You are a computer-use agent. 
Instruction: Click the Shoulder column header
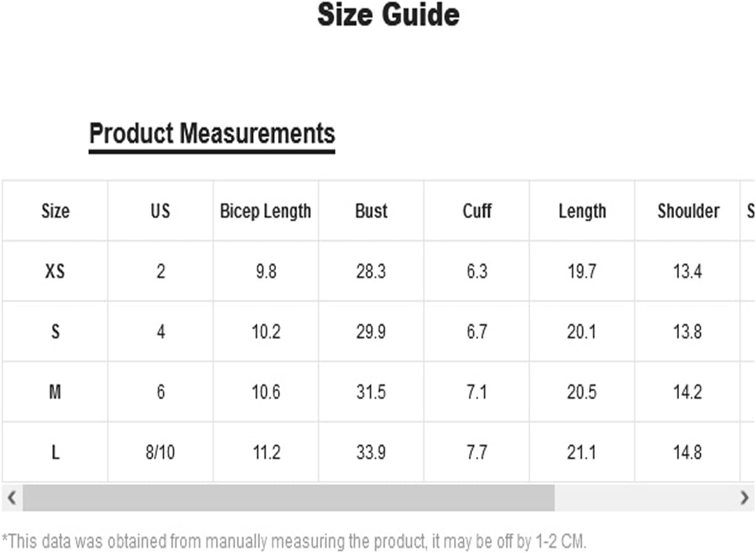688,211
